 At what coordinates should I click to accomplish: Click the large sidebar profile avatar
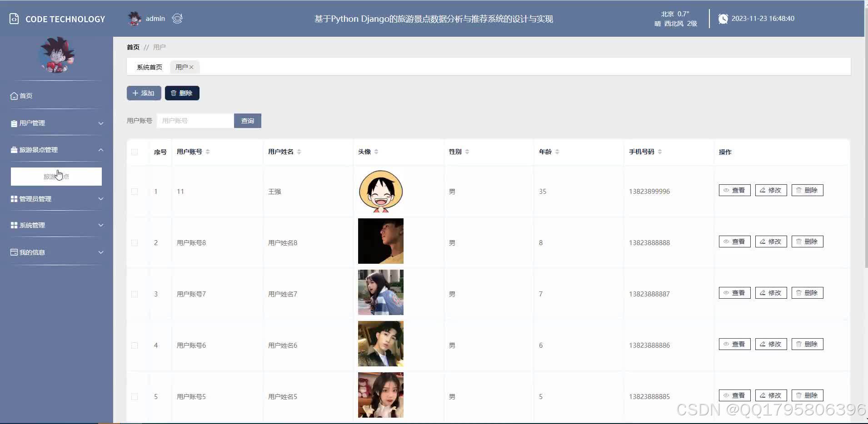(x=57, y=55)
